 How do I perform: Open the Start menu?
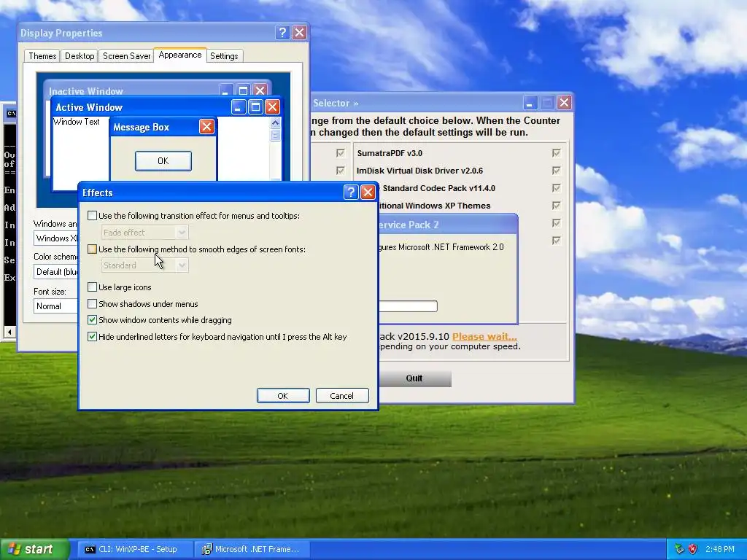pyautogui.click(x=34, y=549)
